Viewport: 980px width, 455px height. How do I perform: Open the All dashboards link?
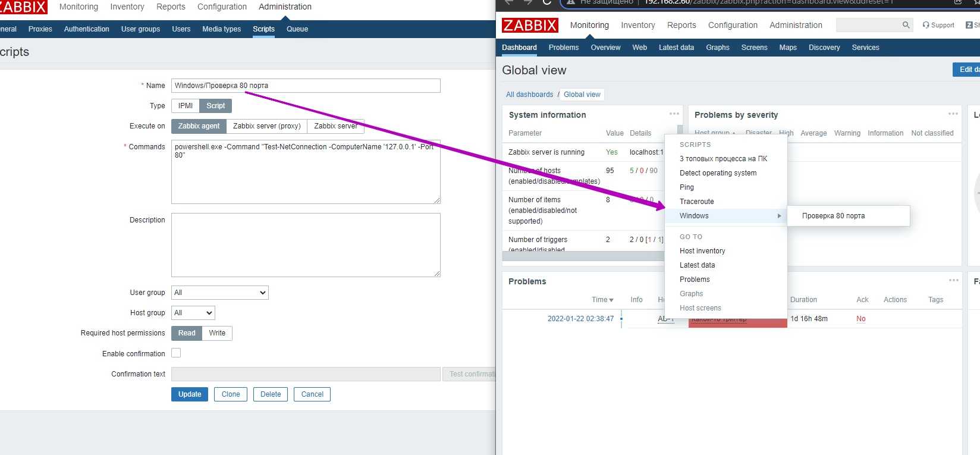pos(529,95)
